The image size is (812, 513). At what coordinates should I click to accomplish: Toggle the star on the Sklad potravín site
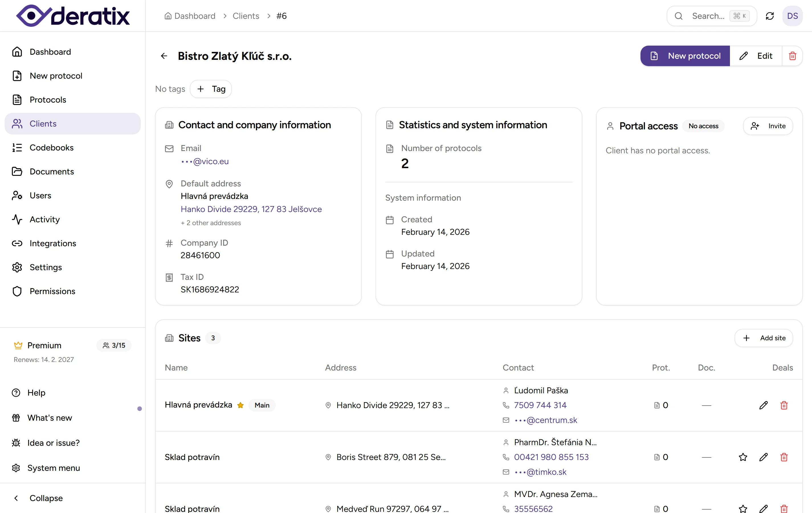743,457
